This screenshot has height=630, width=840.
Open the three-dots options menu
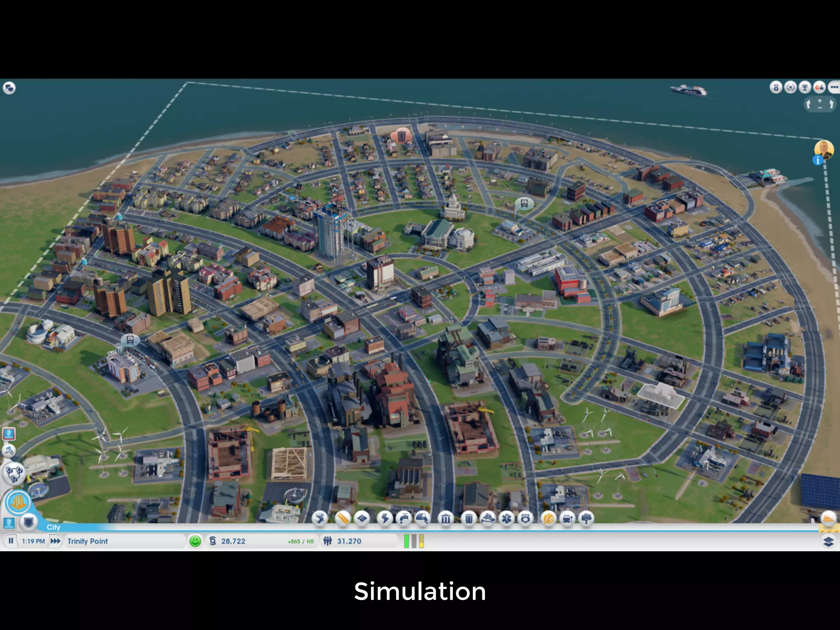coord(834,87)
